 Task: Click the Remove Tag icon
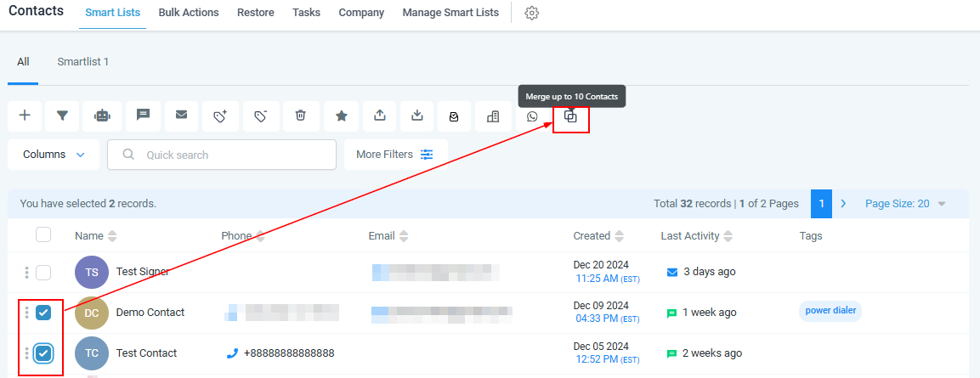tap(261, 116)
